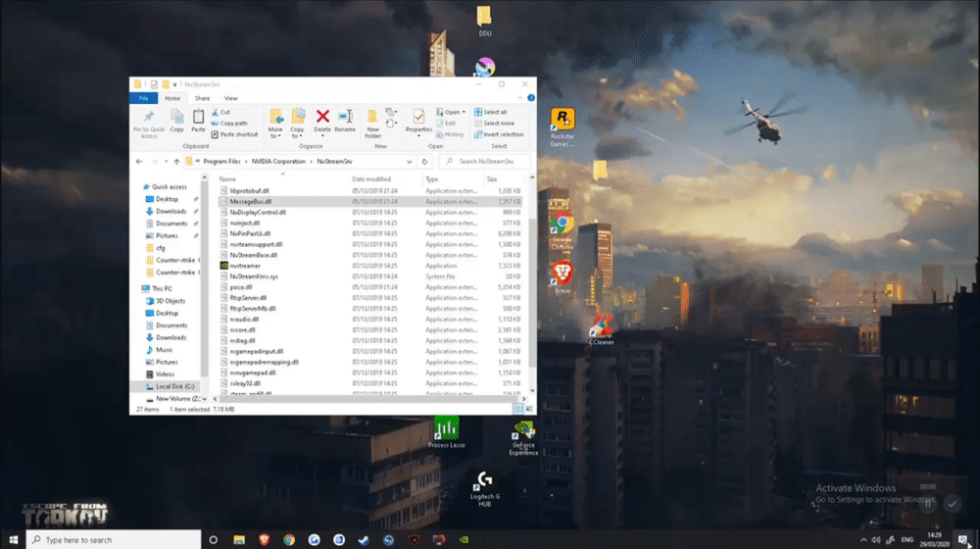Image resolution: width=980 pixels, height=549 pixels.
Task: Sort by the Date modified column header
Action: pos(370,178)
